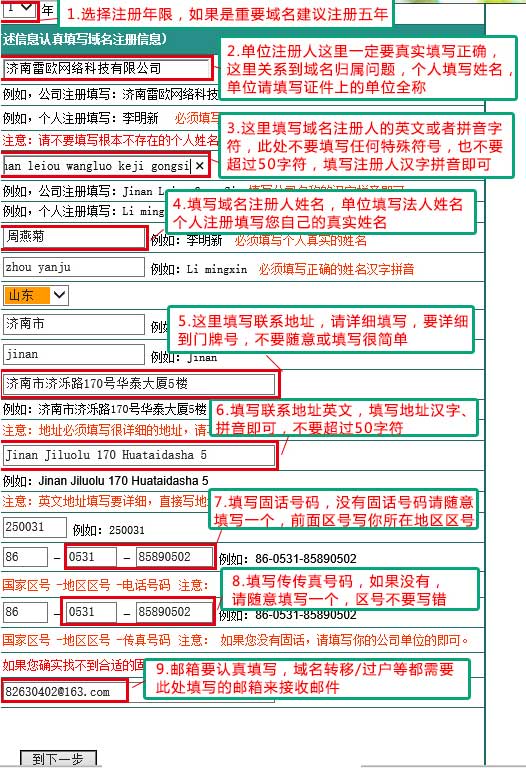Select the postal code field 250031
Image resolution: width=526 pixels, height=768 pixels.
pos(34,528)
